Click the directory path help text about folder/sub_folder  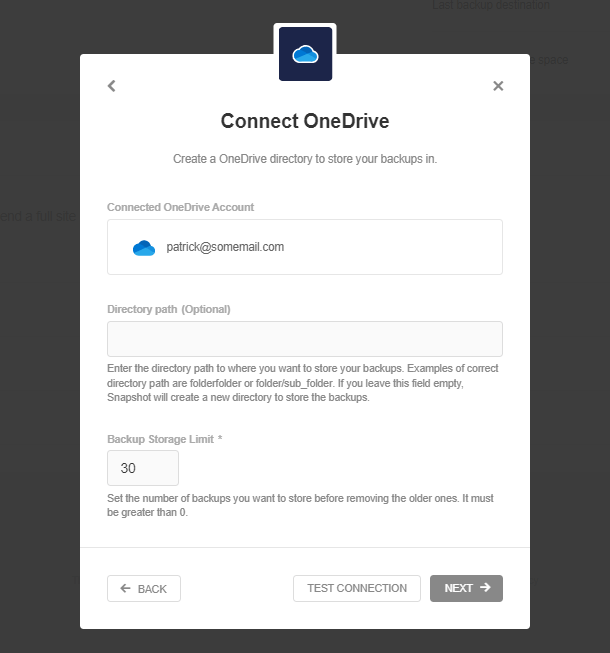click(x=303, y=383)
